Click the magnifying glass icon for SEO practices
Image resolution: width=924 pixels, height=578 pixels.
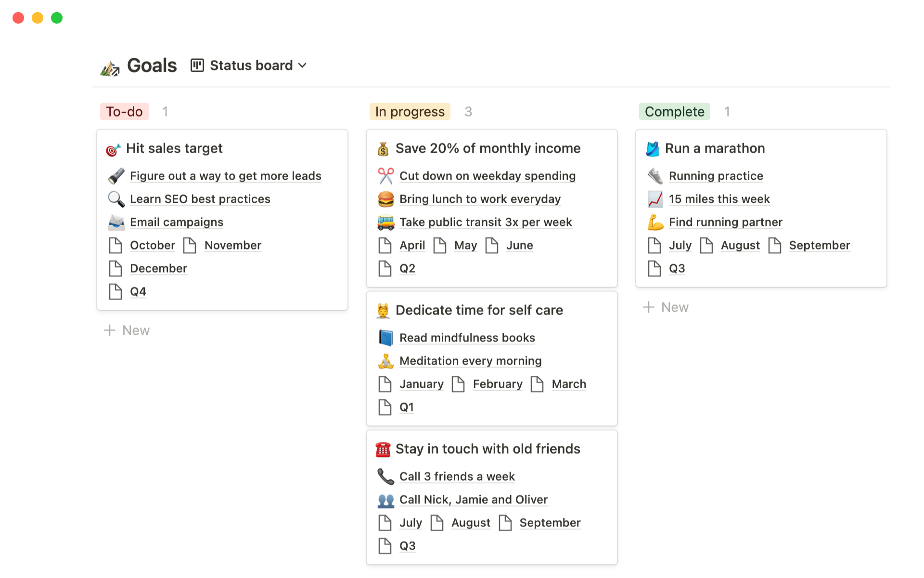point(116,199)
